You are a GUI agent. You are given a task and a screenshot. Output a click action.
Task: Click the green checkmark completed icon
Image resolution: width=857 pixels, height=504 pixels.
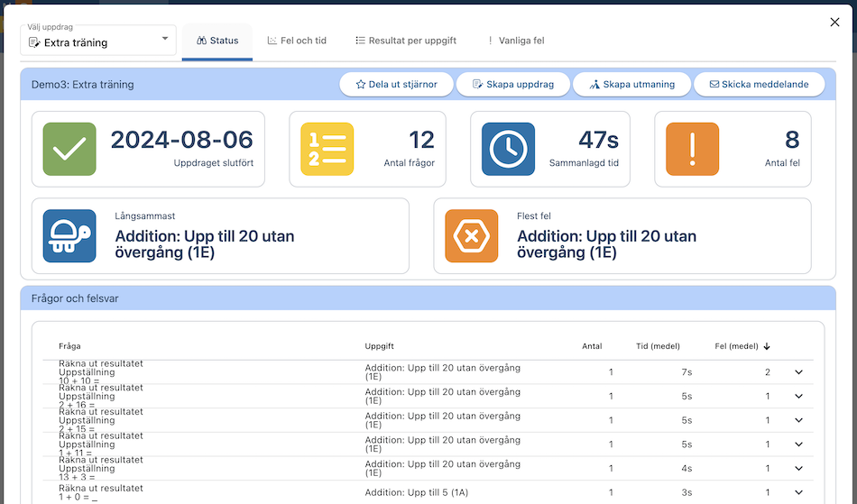[69, 149]
